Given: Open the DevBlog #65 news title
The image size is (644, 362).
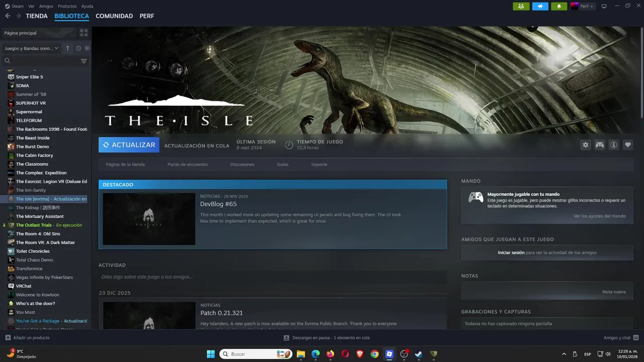Looking at the screenshot, I should pos(218,204).
